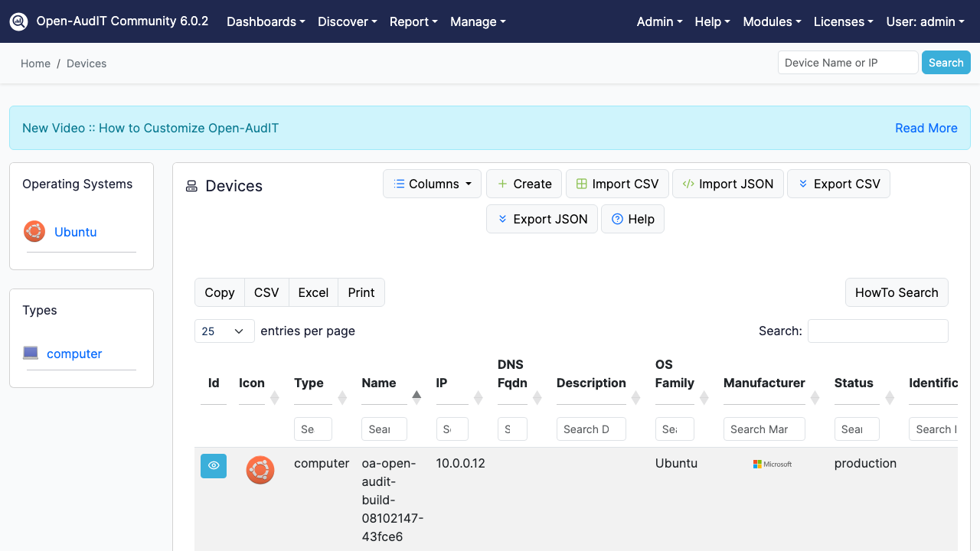Filter by Ubuntu operating system link
Screen dimensions: 980x551
(x=75, y=232)
